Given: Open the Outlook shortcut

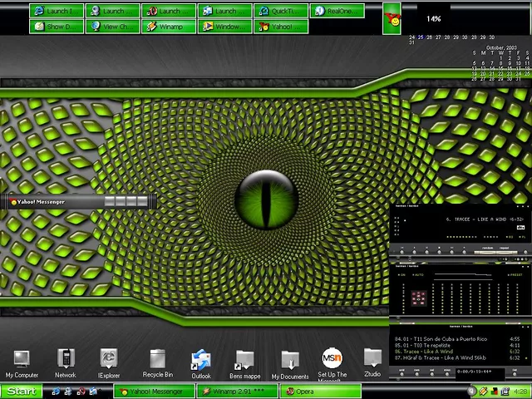Looking at the screenshot, I should click(x=201, y=360).
